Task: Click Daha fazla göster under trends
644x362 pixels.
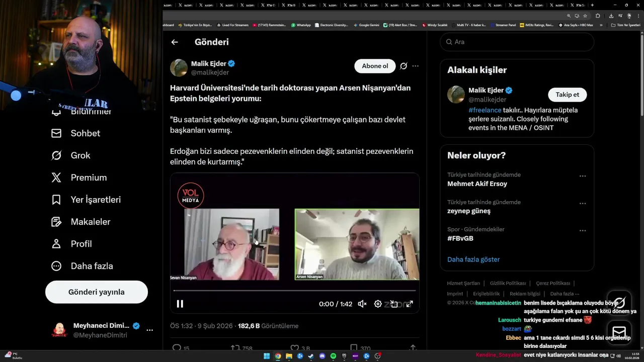Action: point(473,259)
